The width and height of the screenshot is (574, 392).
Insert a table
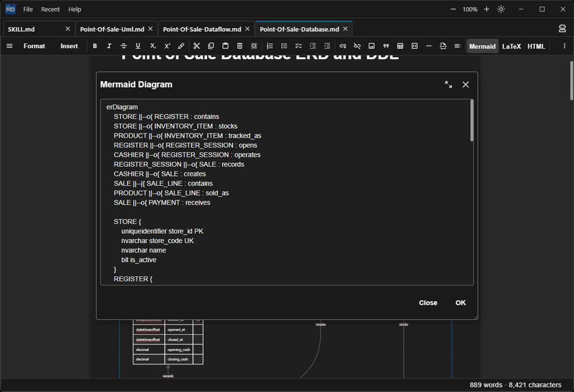[400, 46]
